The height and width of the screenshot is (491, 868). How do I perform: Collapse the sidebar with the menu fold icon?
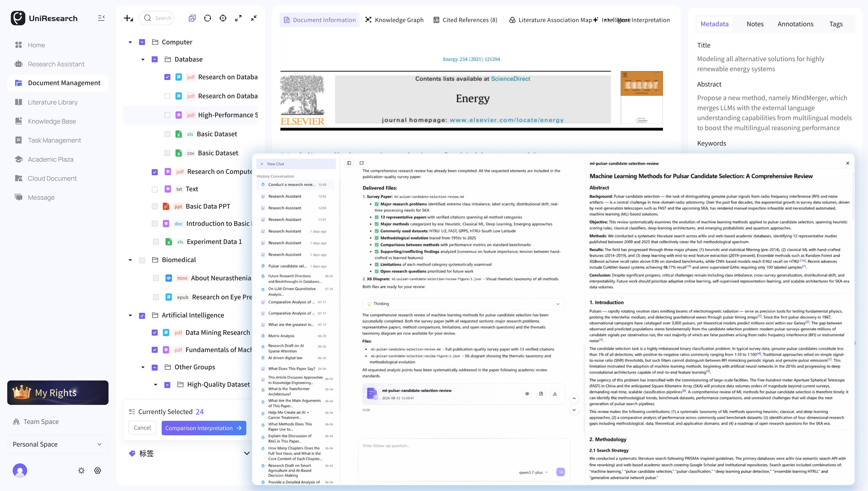(102, 18)
